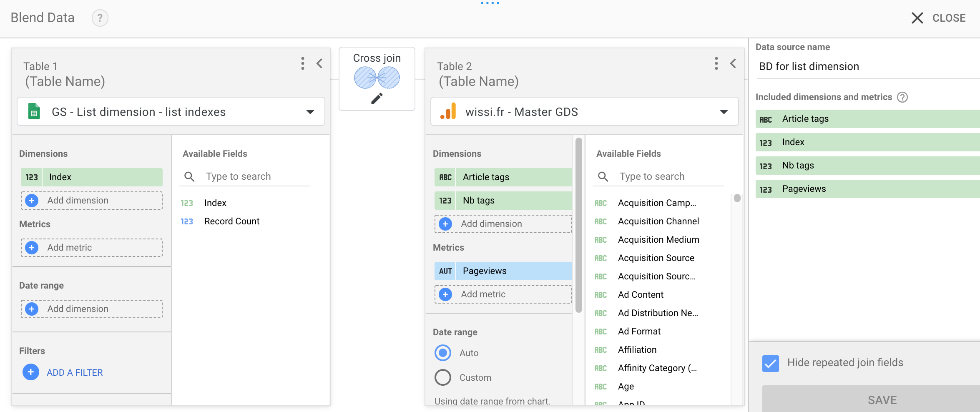Select Acquisition Camp… available field
This screenshot has height=412, width=980.
pyautogui.click(x=657, y=203)
